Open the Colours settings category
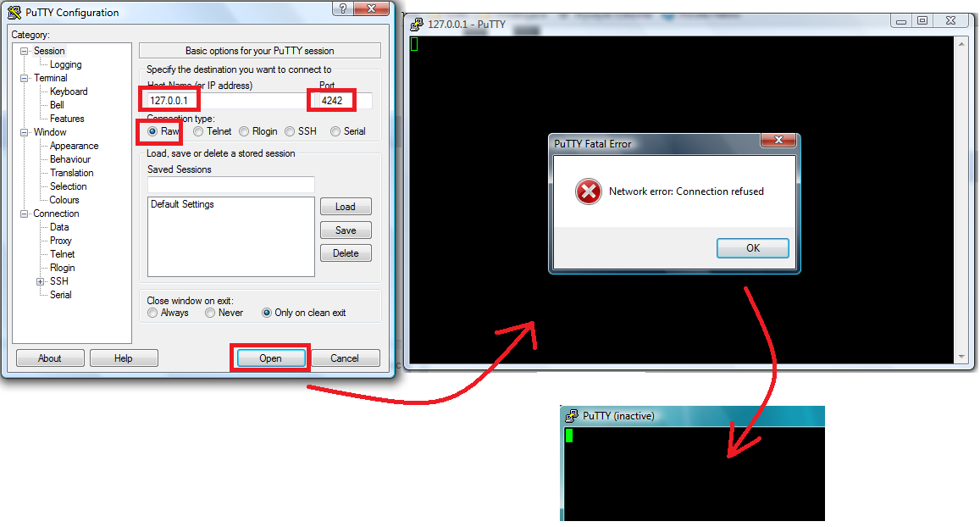Screen dimensions: 980x527 (64, 200)
